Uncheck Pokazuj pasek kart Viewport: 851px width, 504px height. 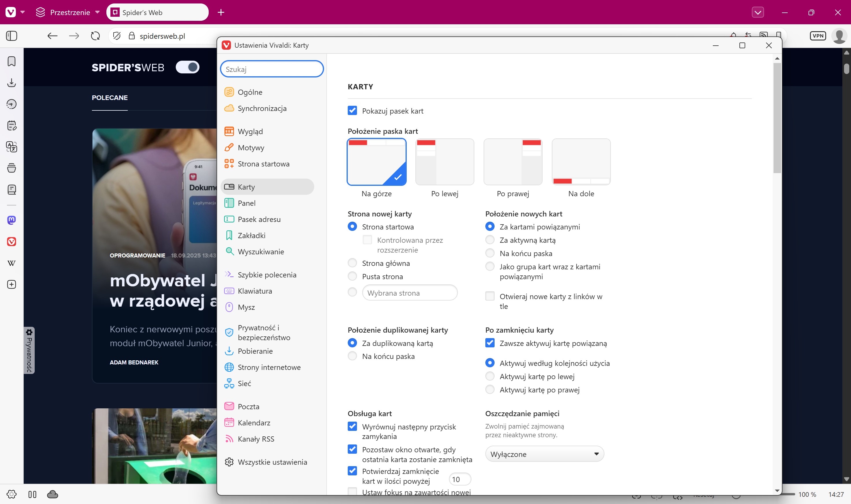pos(352,111)
